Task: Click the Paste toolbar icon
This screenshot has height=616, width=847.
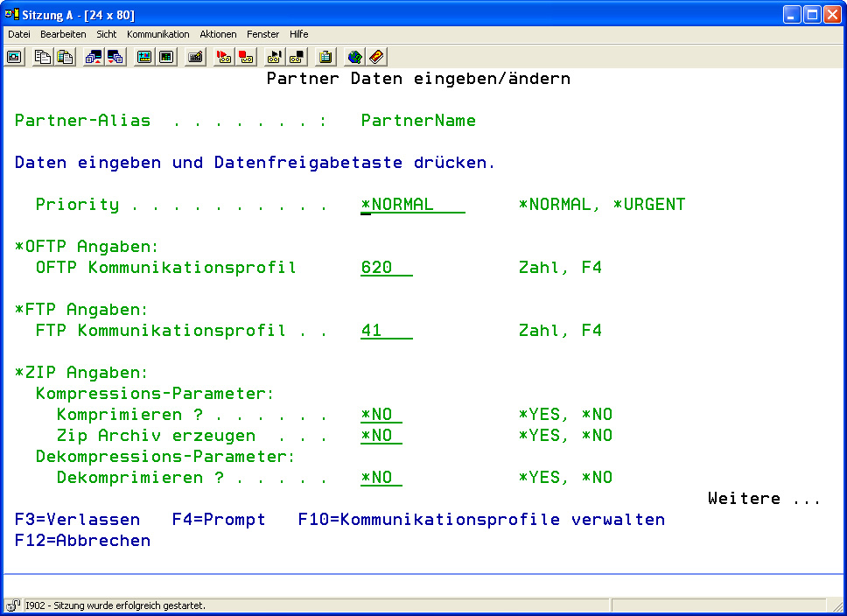Action: point(65,57)
